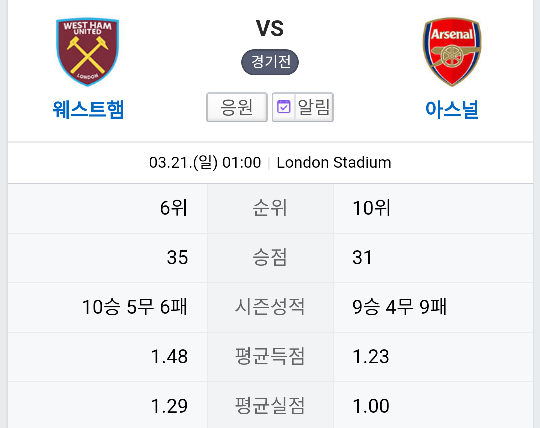The image size is (540, 428).
Task: Click West Ham's 6위 rank value
Action: (x=174, y=208)
